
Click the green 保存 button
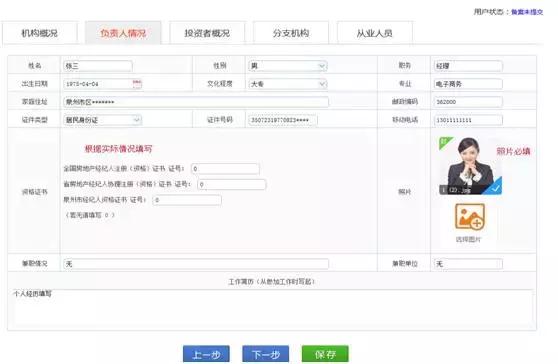325,354
